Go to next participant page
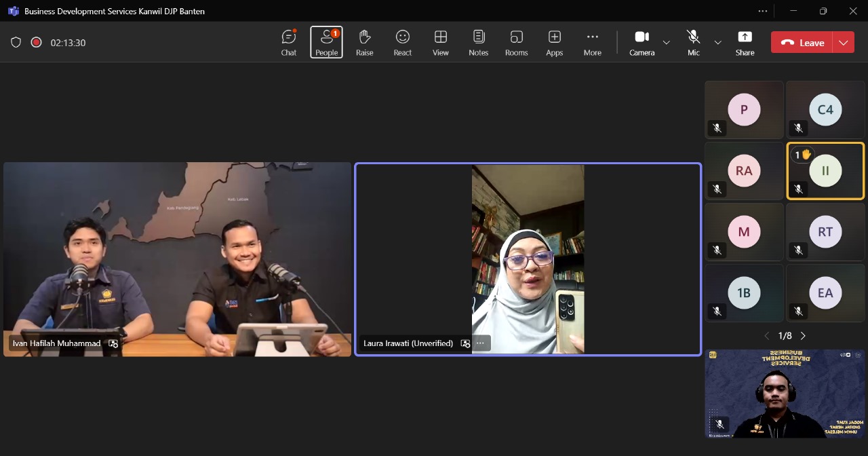Viewport: 868px width, 456px height. coord(804,336)
